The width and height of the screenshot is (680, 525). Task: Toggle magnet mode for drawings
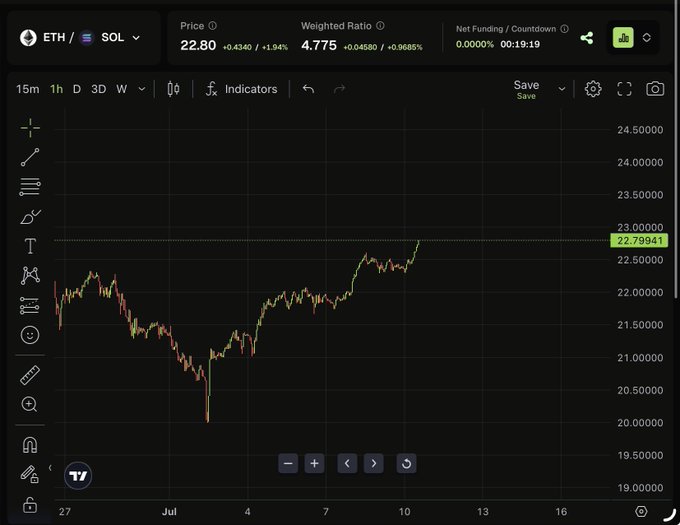(30, 445)
